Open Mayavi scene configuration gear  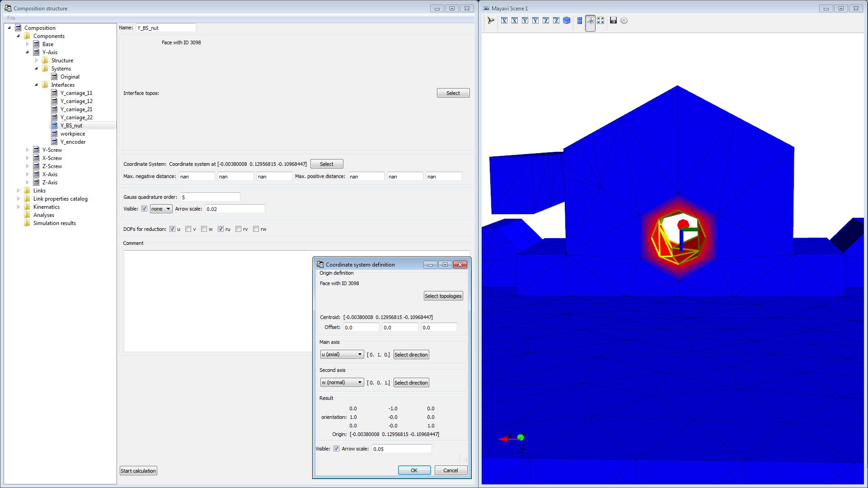[x=624, y=20]
